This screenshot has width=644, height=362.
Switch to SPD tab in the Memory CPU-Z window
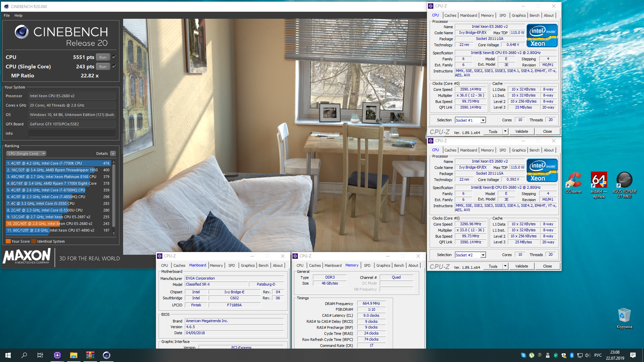point(367,265)
